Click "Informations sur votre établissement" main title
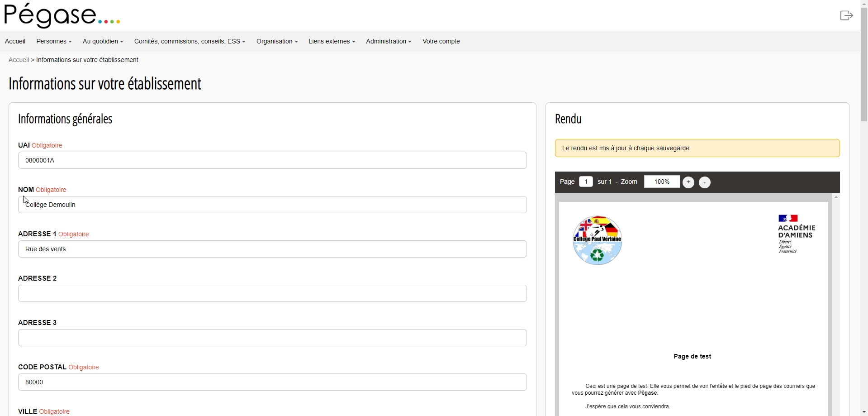 (105, 84)
